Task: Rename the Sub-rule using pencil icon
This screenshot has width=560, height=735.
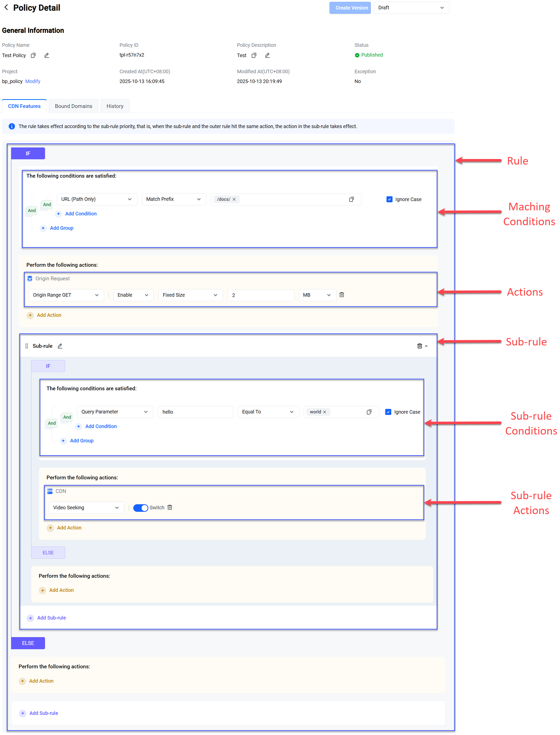Action: (x=60, y=346)
